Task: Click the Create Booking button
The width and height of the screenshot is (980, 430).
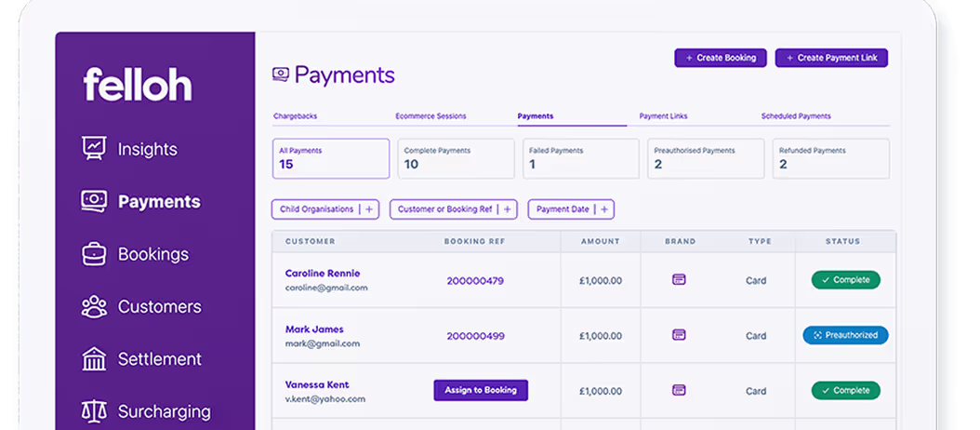Action: pos(720,58)
